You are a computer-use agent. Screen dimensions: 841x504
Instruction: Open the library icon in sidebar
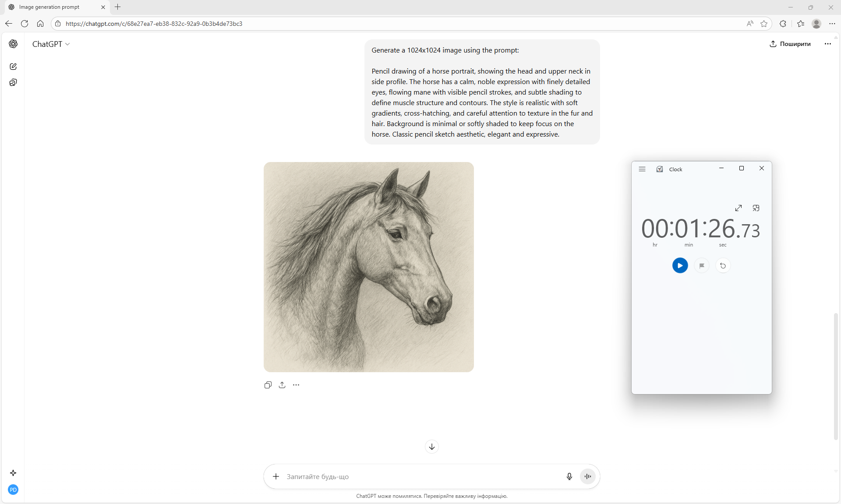pos(13,83)
